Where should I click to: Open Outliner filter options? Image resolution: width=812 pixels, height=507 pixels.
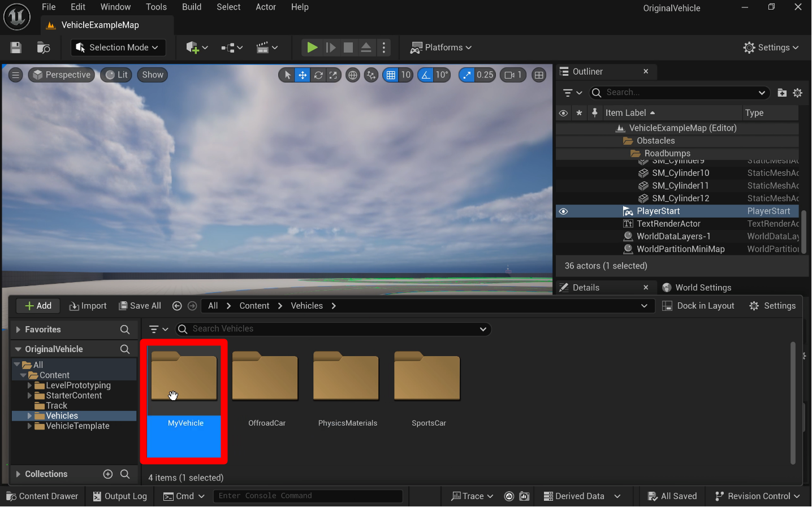[572, 93]
